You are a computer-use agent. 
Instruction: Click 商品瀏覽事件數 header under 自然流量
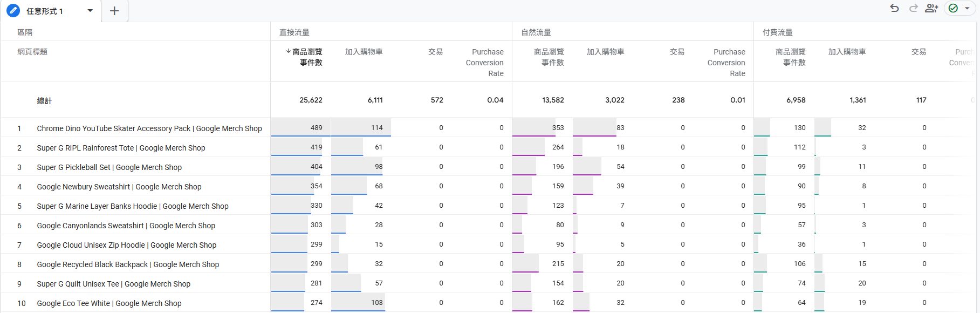pos(549,57)
